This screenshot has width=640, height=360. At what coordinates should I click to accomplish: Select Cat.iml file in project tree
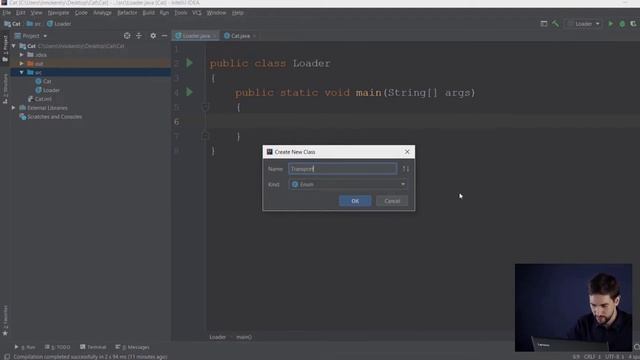[x=40, y=99]
